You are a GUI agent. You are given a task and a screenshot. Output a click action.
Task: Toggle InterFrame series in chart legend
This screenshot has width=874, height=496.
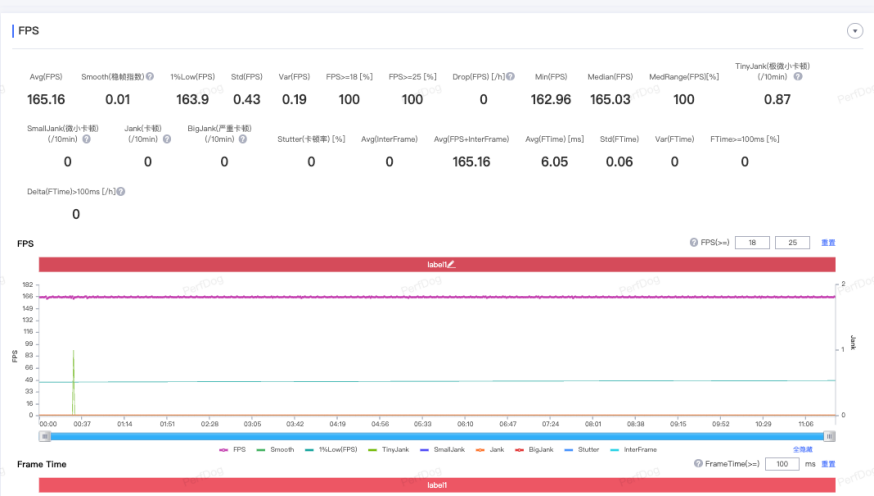[x=634, y=449]
